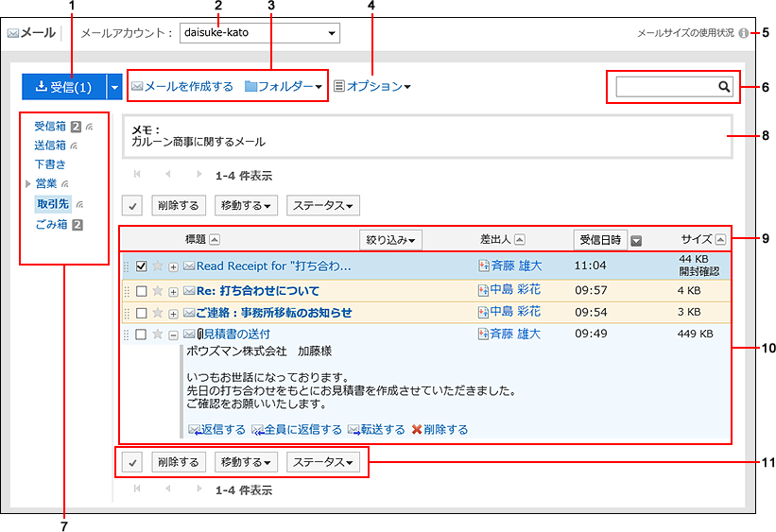The height and width of the screenshot is (532, 776).
Task: Click the drag handle of the Read Receipt row
Action: coord(127,266)
